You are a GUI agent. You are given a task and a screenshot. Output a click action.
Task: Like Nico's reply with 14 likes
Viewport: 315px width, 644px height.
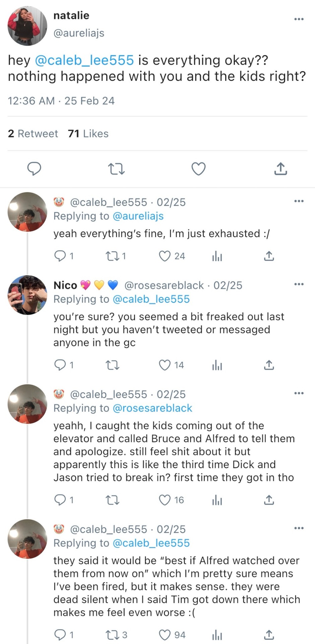tap(165, 365)
